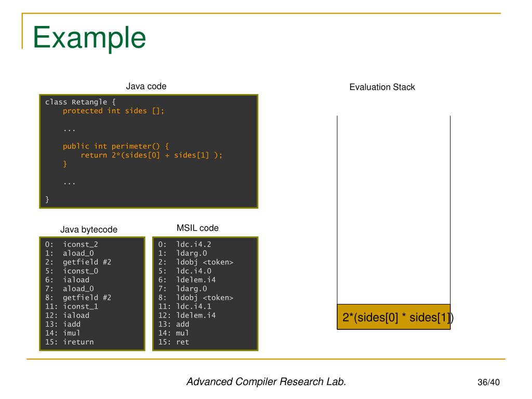532x399 pixels.
Task: Click MSIL line "14: mul"
Action: (174, 333)
